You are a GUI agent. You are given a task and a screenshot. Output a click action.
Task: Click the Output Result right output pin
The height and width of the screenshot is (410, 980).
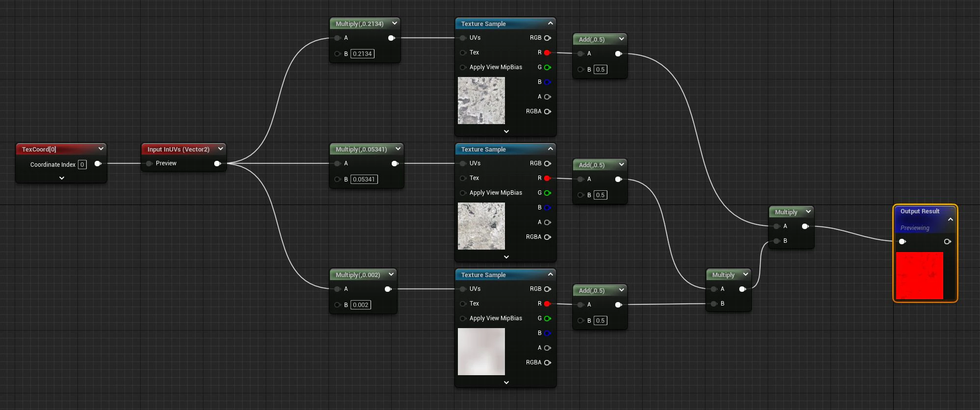coord(948,242)
